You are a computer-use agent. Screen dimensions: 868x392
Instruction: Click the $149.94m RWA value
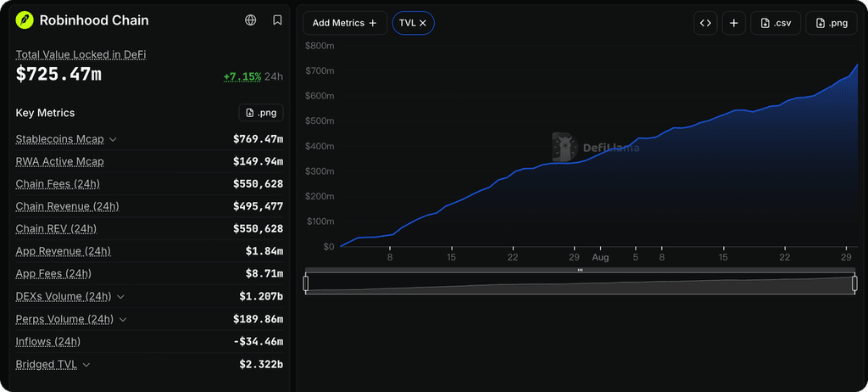point(258,161)
